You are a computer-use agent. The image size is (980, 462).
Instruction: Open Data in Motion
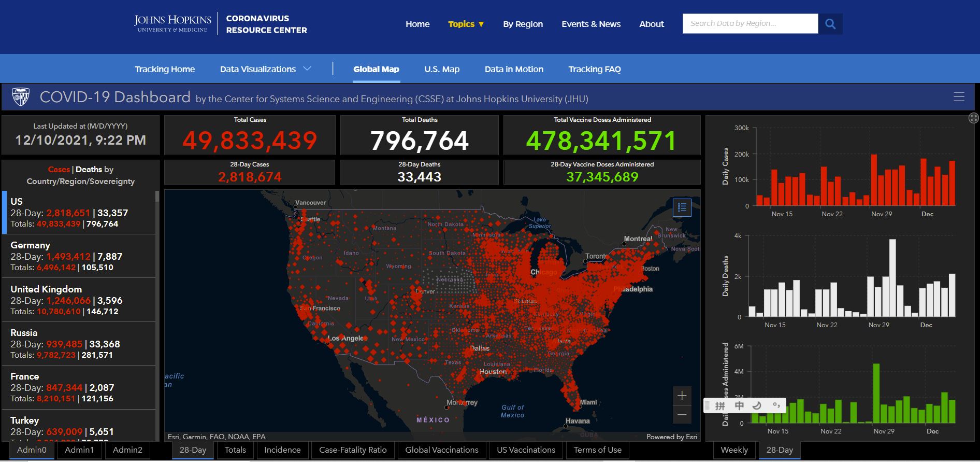[514, 69]
